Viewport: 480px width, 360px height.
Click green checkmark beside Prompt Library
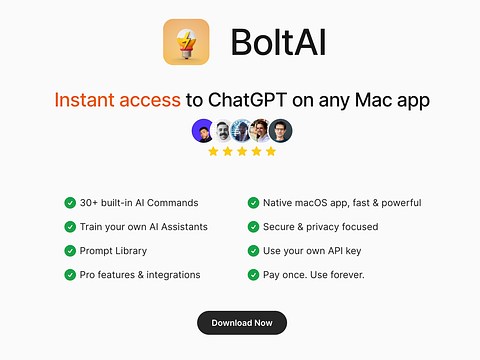click(x=70, y=251)
